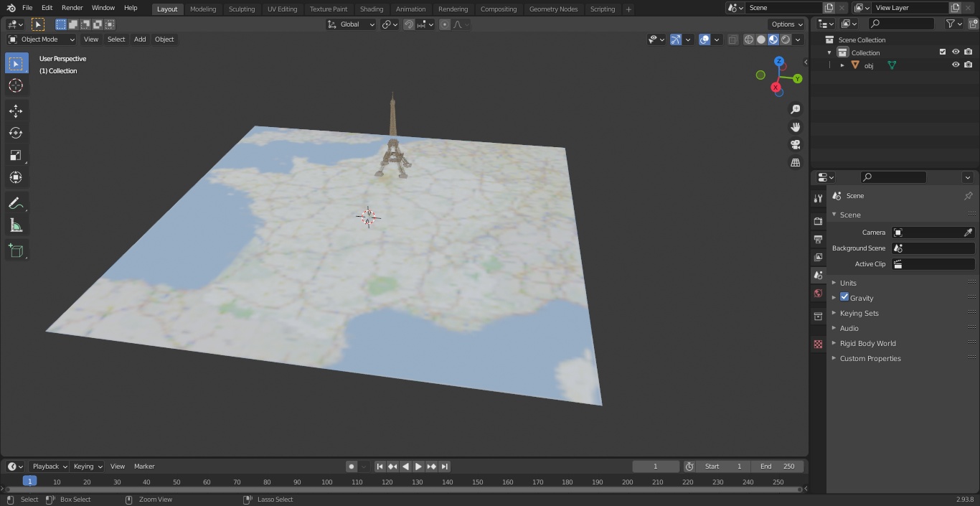
Task: Click the viewport zoom magnifier icon
Action: click(x=795, y=109)
